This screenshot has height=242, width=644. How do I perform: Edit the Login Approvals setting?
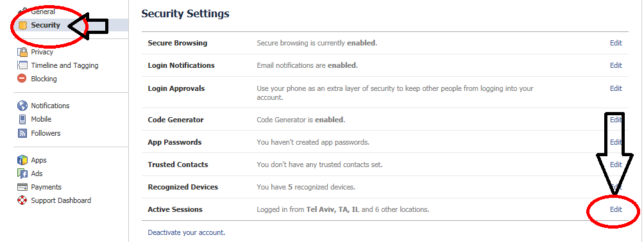click(x=616, y=88)
